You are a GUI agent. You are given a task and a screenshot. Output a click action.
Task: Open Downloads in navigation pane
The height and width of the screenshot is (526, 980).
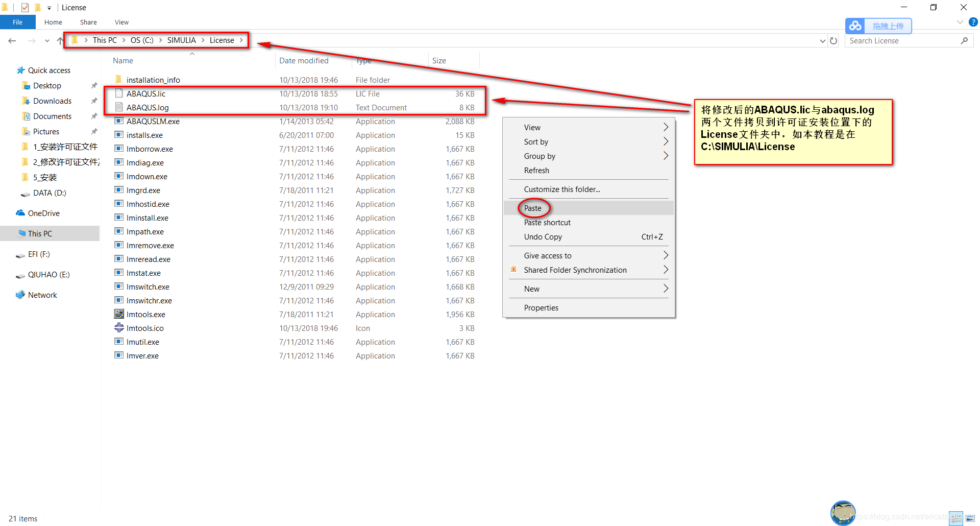[x=52, y=101]
